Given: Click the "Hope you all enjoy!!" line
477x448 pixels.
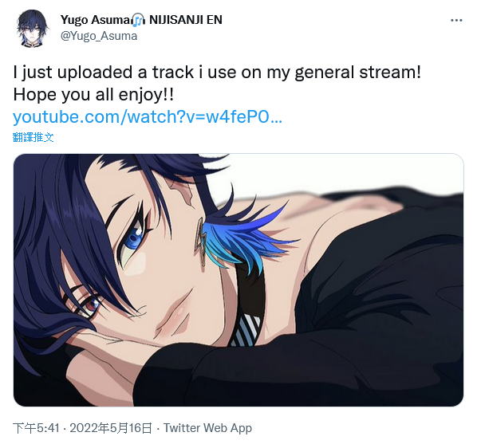Looking at the screenshot, I should (93, 95).
